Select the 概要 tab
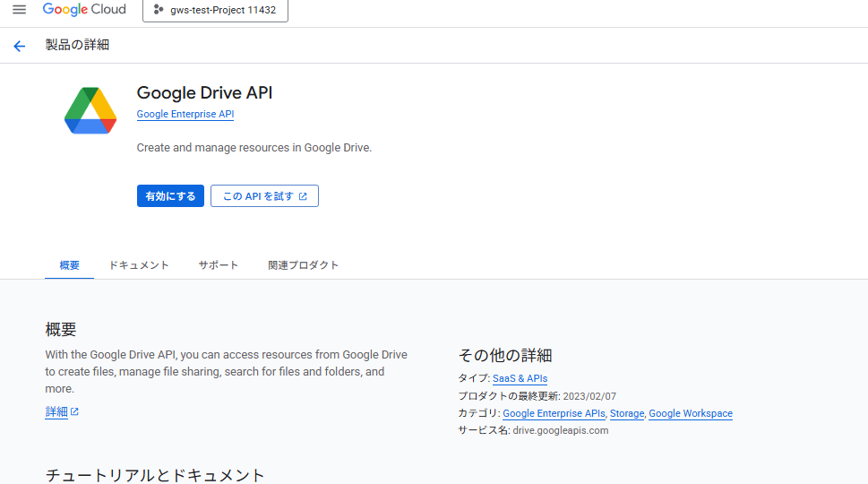 69,265
